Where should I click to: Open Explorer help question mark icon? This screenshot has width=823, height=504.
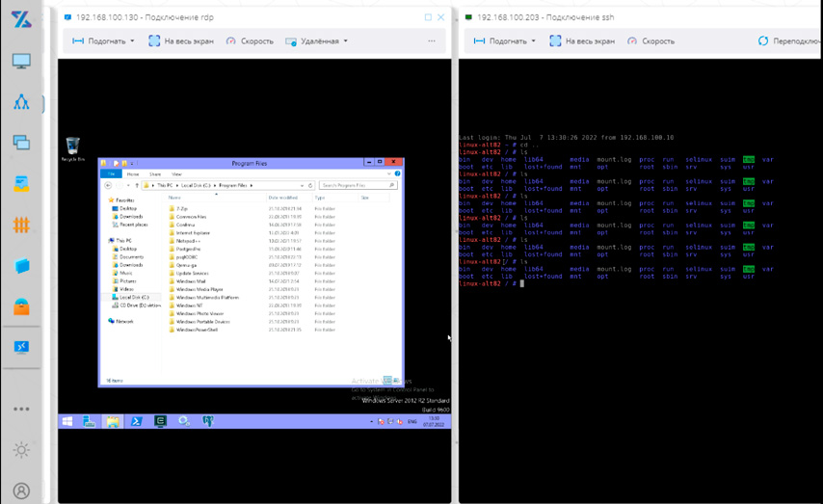pos(397,173)
